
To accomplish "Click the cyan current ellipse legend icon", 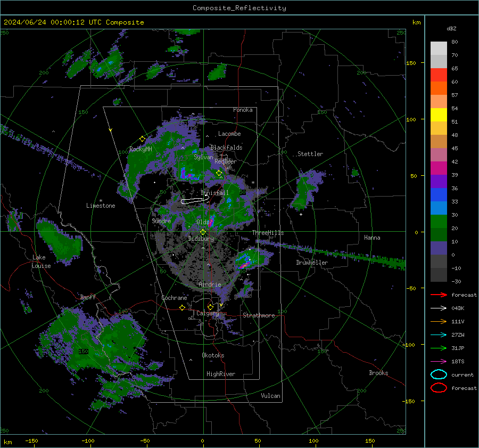I will (439, 374).
